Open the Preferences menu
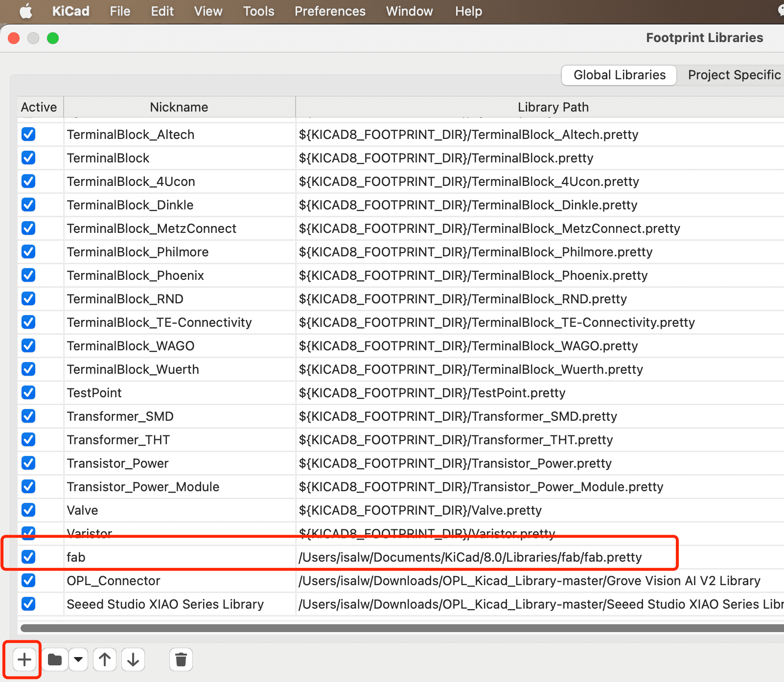 330,11
